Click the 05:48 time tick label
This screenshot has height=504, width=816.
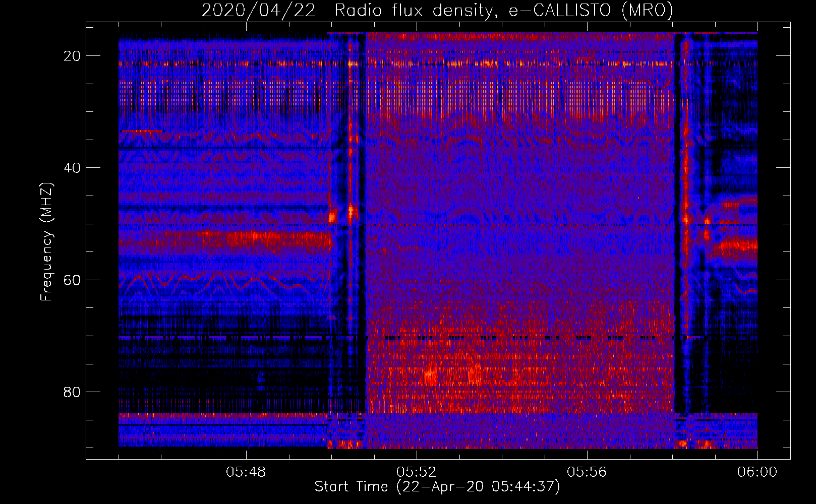click(246, 472)
